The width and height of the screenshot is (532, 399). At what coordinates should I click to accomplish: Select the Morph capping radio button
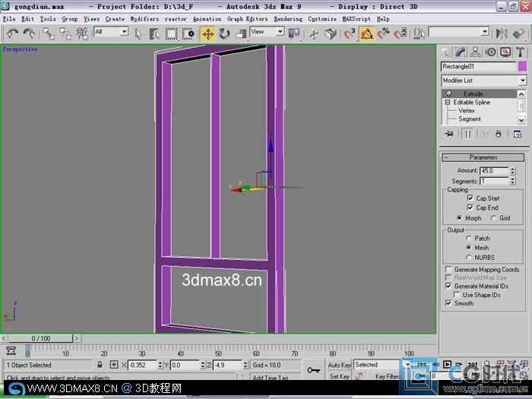pos(459,218)
